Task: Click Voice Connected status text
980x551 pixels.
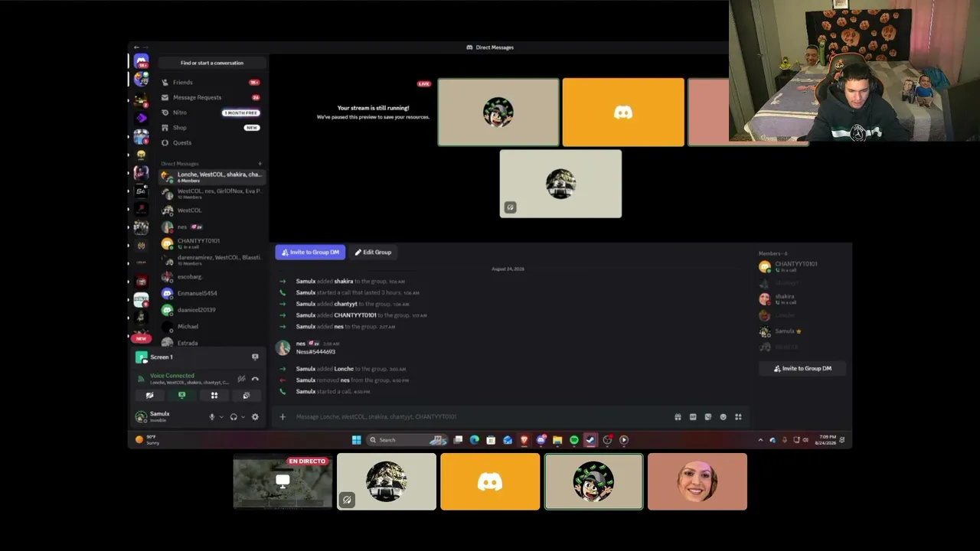Action: click(172, 376)
